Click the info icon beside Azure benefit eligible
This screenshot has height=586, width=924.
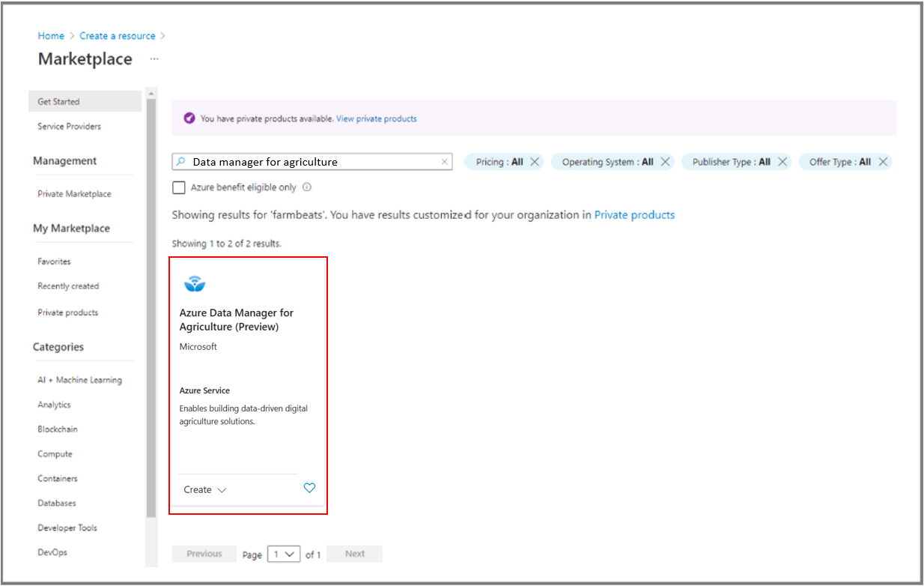307,187
